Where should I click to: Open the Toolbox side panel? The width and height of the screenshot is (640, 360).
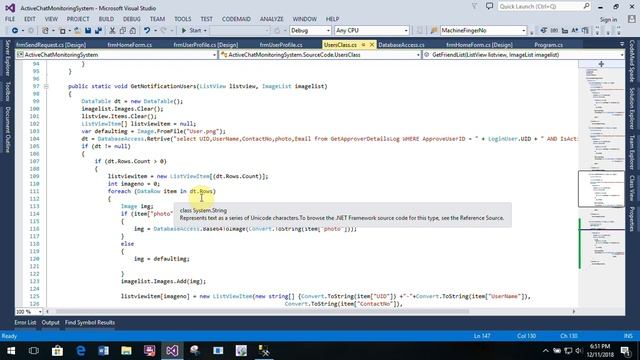[x=7, y=91]
